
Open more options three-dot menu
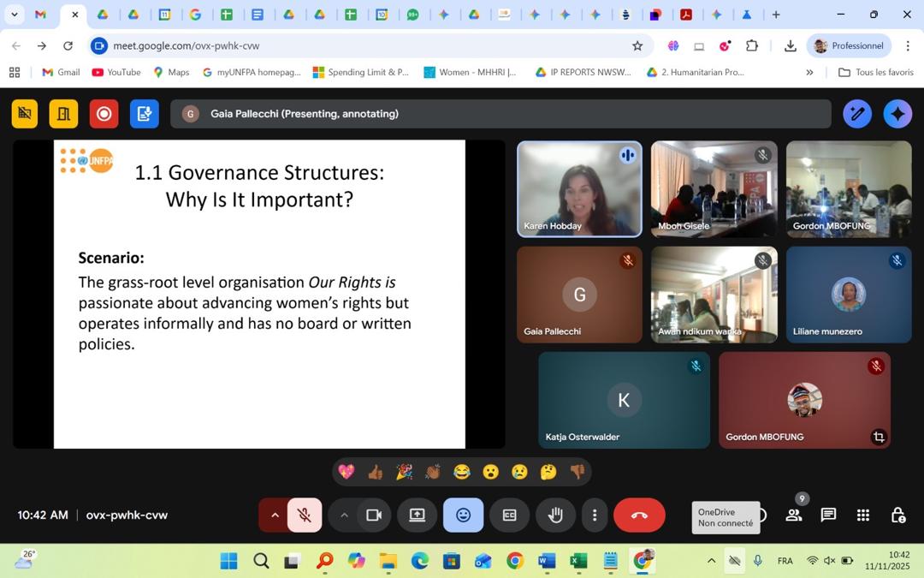pos(595,515)
